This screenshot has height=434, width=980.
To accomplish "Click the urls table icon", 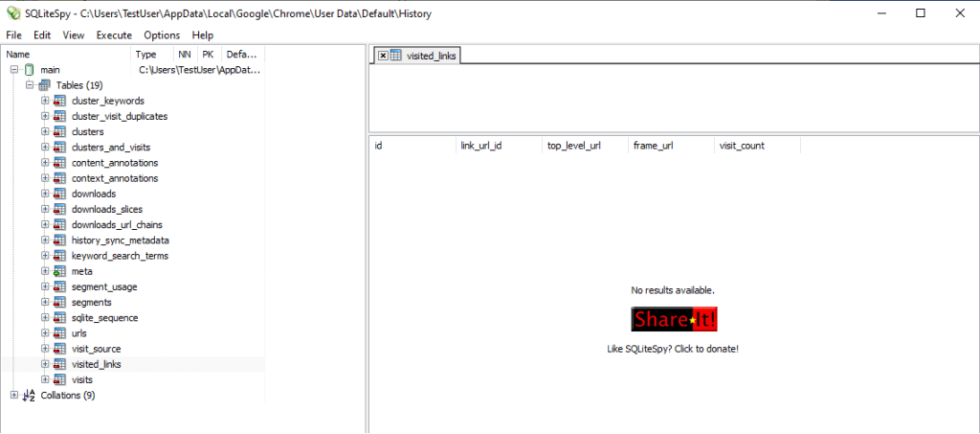I will 59,333.
